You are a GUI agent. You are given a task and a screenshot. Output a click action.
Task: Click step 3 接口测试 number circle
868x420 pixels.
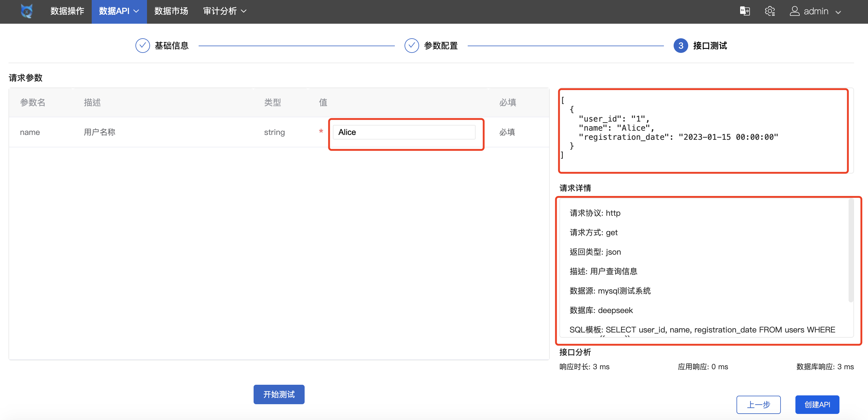coord(681,46)
